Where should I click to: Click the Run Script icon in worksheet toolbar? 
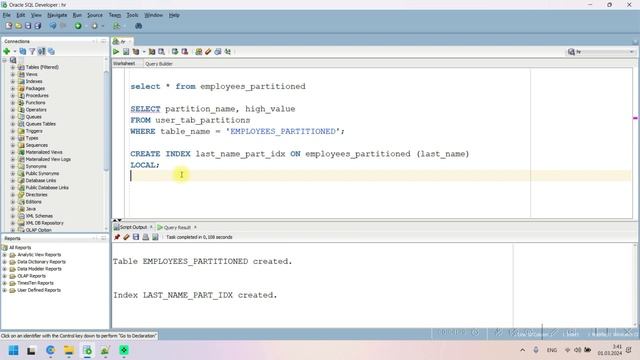point(126,52)
